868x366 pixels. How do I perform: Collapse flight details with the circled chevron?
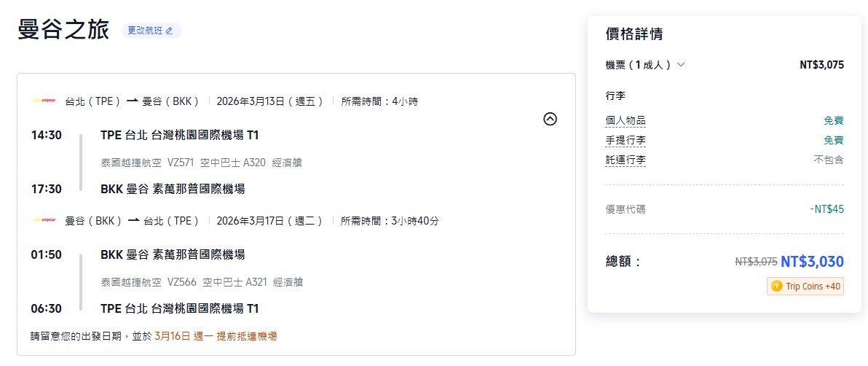(551, 119)
